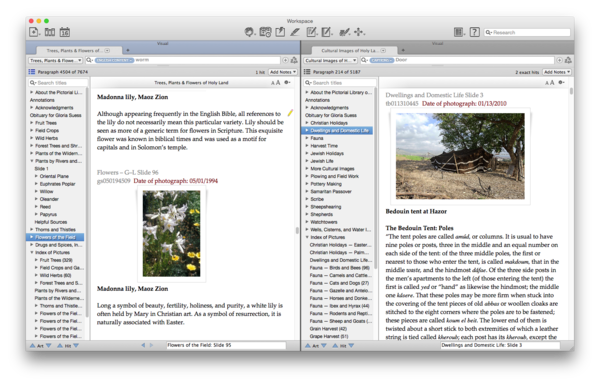Go to previous article in left pane
600x386 pixels.
33,345
